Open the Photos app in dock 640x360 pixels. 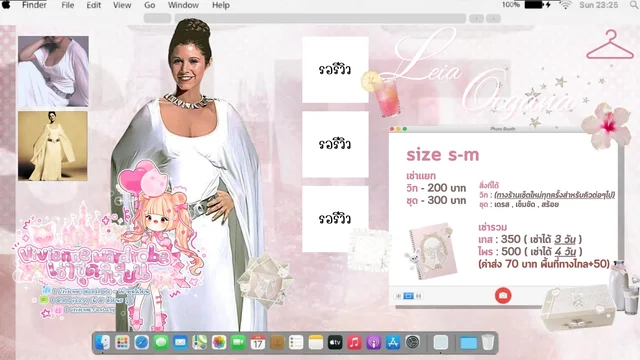(219, 342)
